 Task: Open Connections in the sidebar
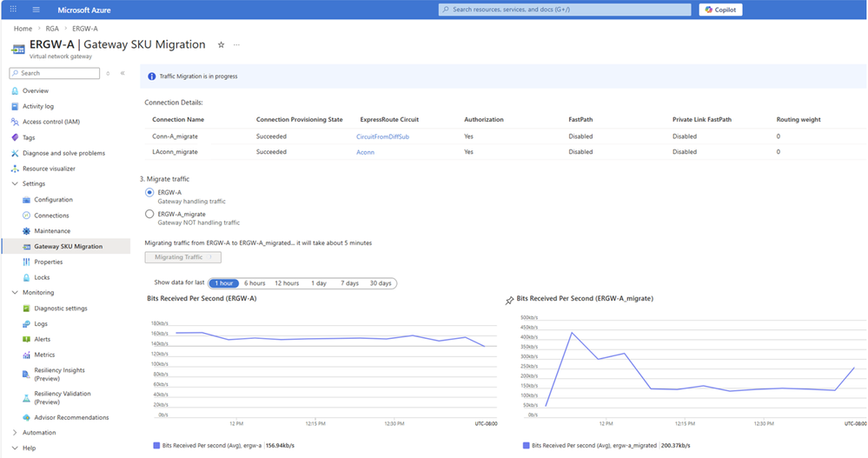(x=51, y=216)
